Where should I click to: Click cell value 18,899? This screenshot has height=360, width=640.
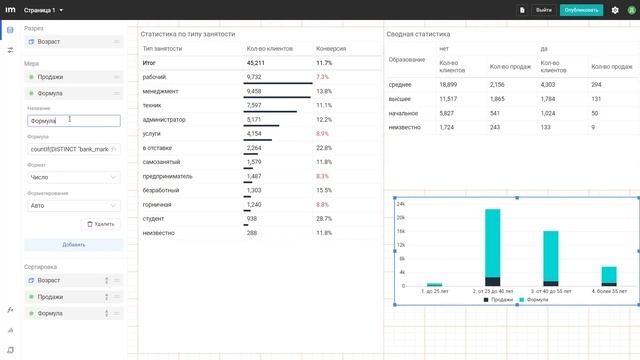pyautogui.click(x=448, y=84)
